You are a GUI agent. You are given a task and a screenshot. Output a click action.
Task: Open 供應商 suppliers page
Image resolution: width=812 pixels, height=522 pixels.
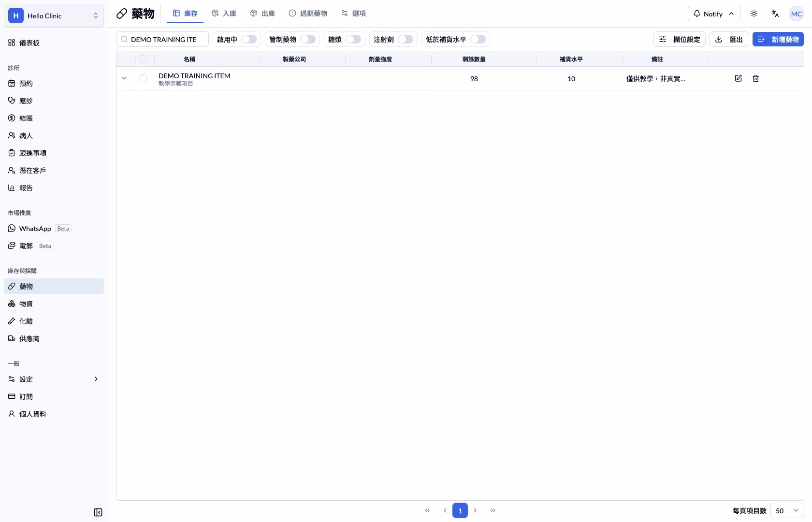point(54,338)
